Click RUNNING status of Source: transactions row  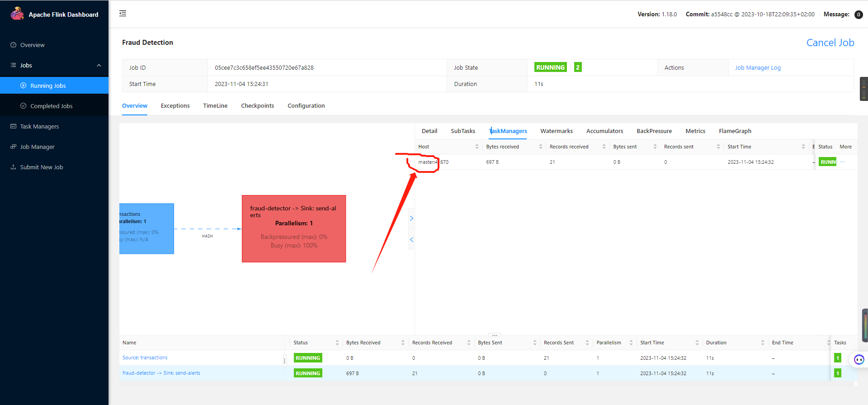pyautogui.click(x=308, y=358)
